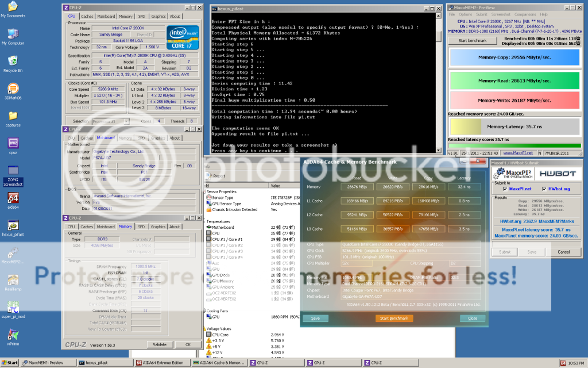This screenshot has height=368, width=588.
Task: Open the RealTemp desktop icon
Action: coord(13,283)
